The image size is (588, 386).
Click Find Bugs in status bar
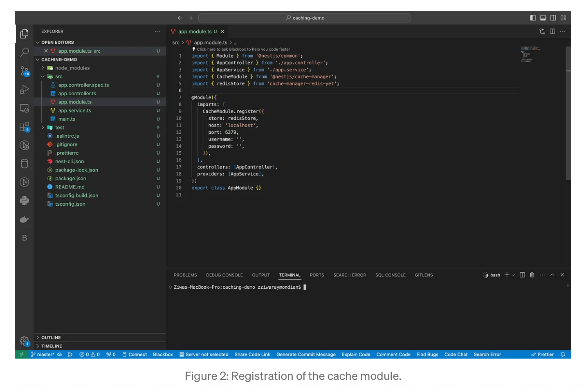[427, 355]
